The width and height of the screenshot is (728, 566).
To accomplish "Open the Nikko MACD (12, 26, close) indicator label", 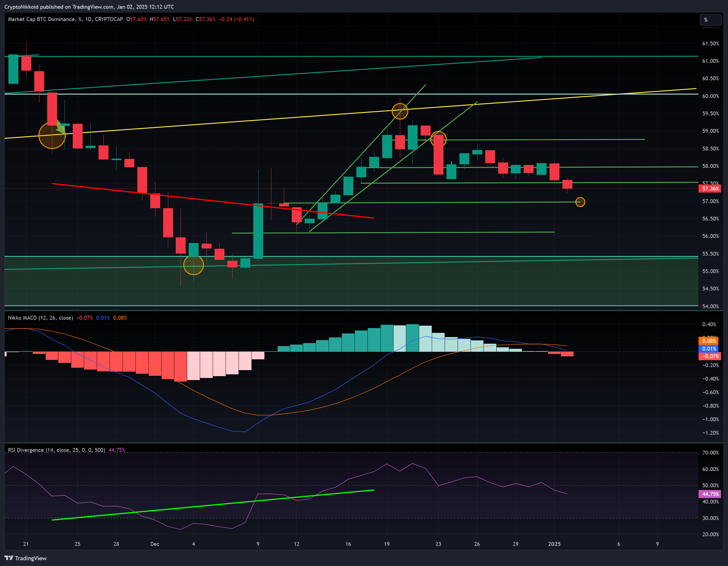I will [x=40, y=318].
